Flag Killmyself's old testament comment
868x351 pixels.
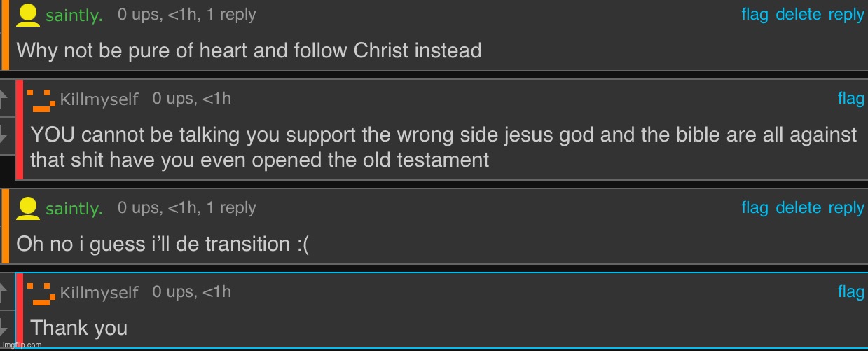point(850,99)
